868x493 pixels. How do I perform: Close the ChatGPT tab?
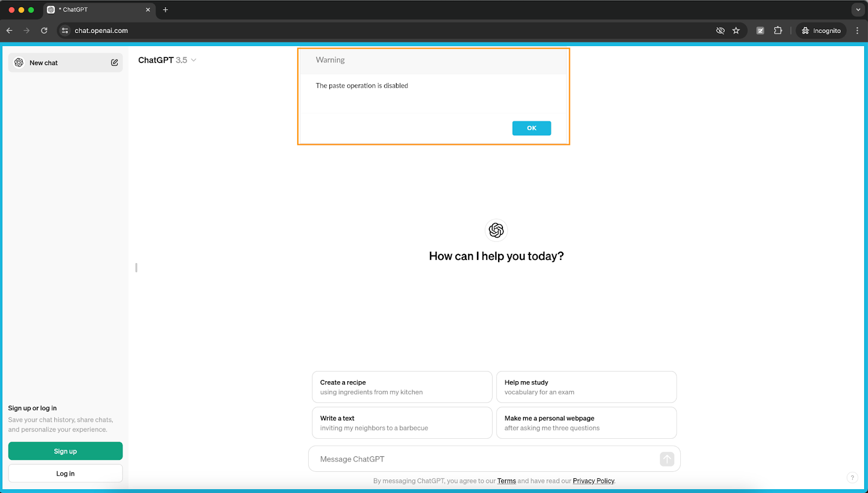[x=148, y=10]
